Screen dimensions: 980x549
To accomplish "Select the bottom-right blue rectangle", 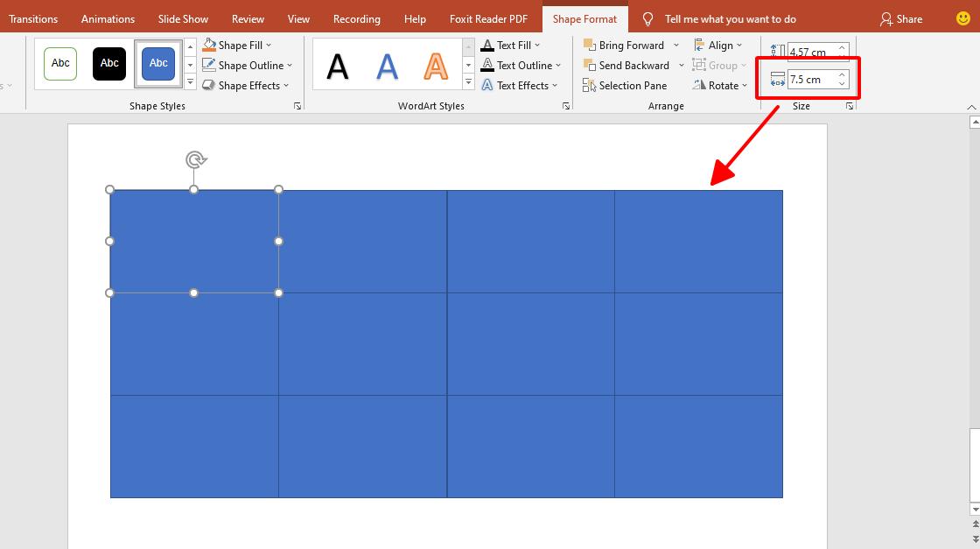I will (x=699, y=447).
